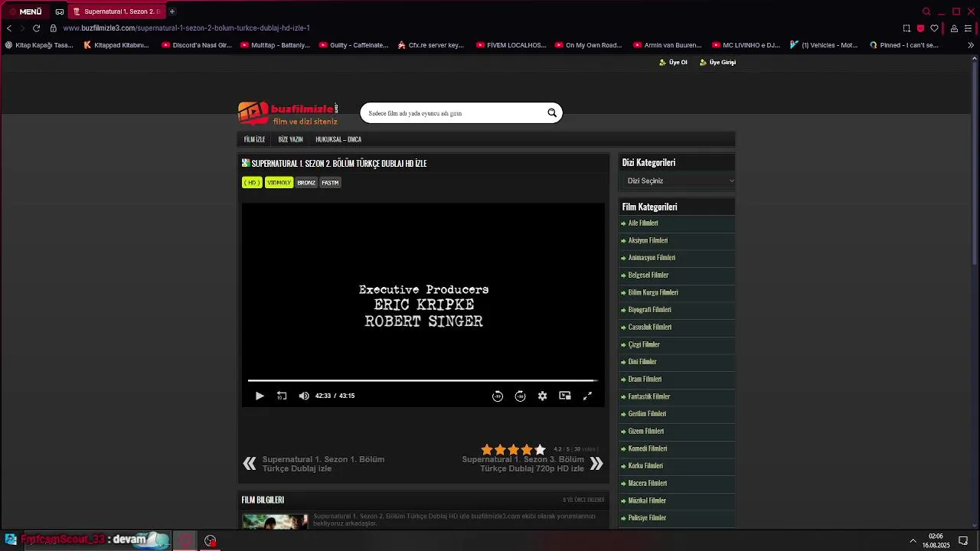This screenshot has height=551, width=980.
Task: Open the FIVEM LOCALHOS... bookmark
Action: click(511, 45)
